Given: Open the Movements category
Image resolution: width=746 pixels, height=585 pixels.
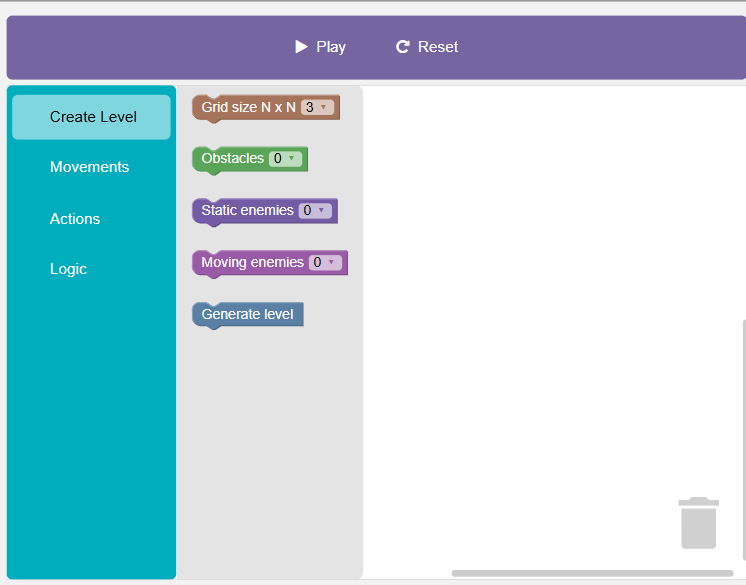Looking at the screenshot, I should (89, 167).
